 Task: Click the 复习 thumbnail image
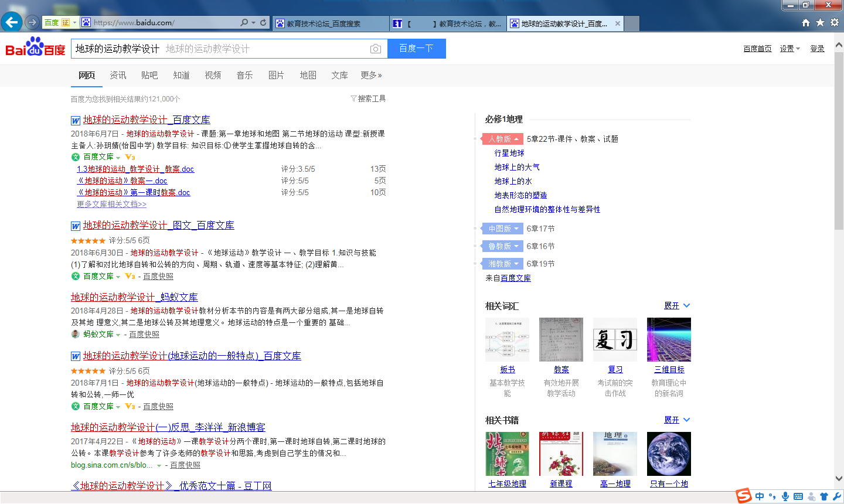coord(615,339)
